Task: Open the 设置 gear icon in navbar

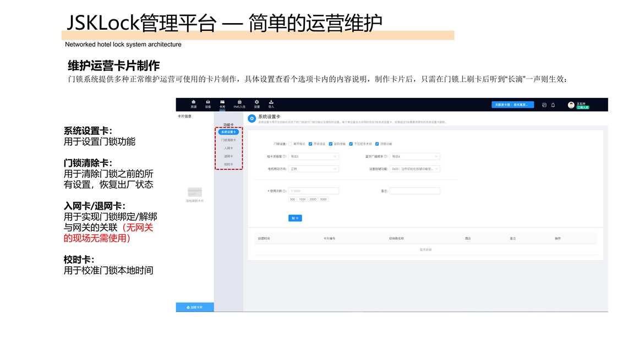Action: point(256,102)
